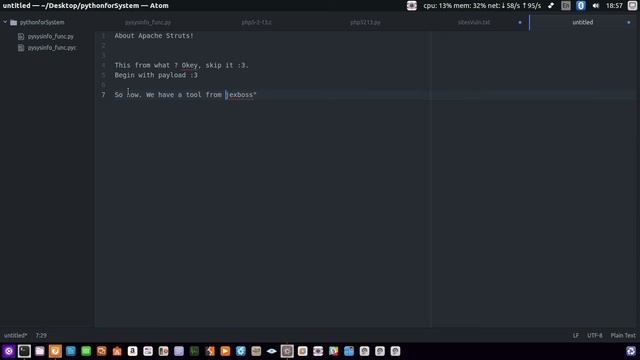Click the misspelled word jexboss on line 7
The image size is (640, 360).
point(240,95)
